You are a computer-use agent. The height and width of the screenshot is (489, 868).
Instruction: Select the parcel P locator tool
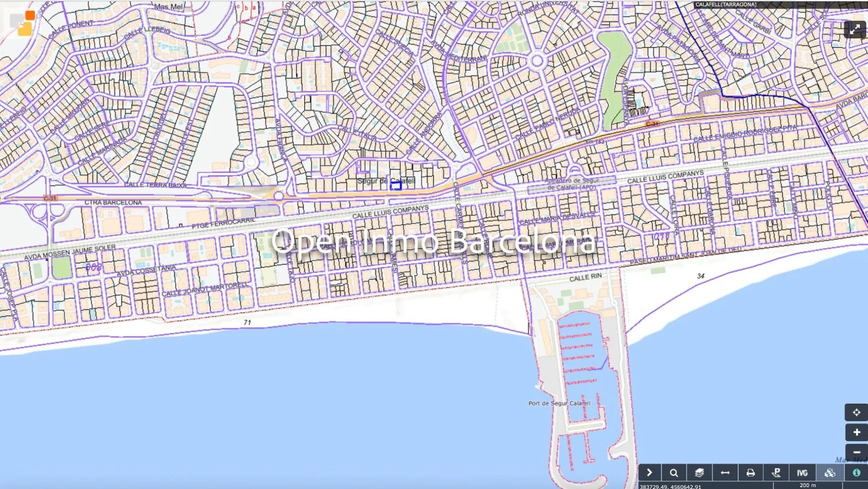pos(776,473)
